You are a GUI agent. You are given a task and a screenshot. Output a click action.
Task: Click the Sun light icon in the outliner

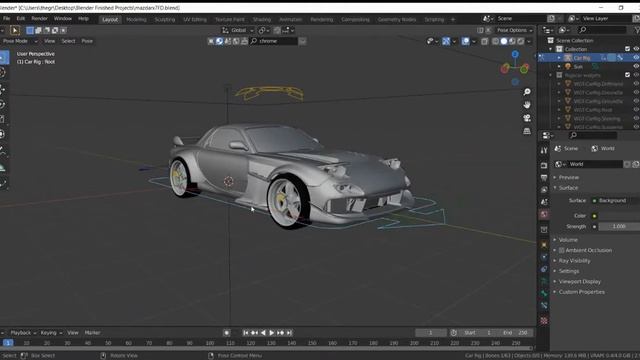coord(567,67)
